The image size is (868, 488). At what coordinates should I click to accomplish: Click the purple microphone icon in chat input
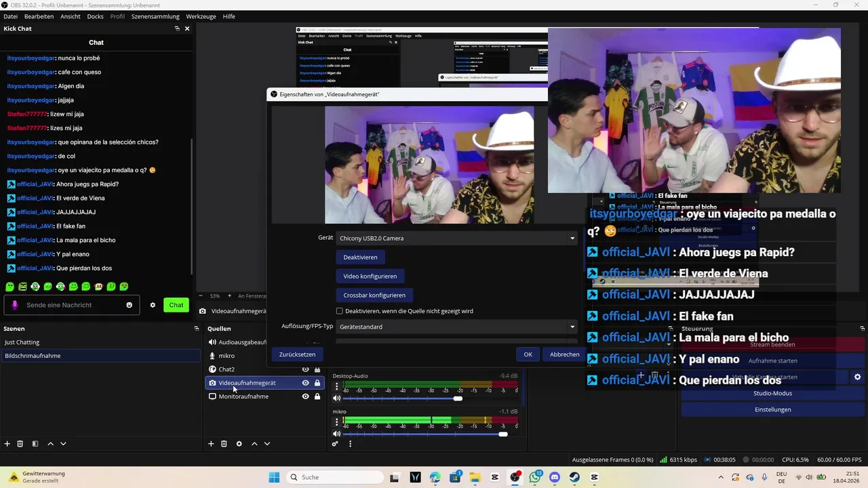point(15,305)
